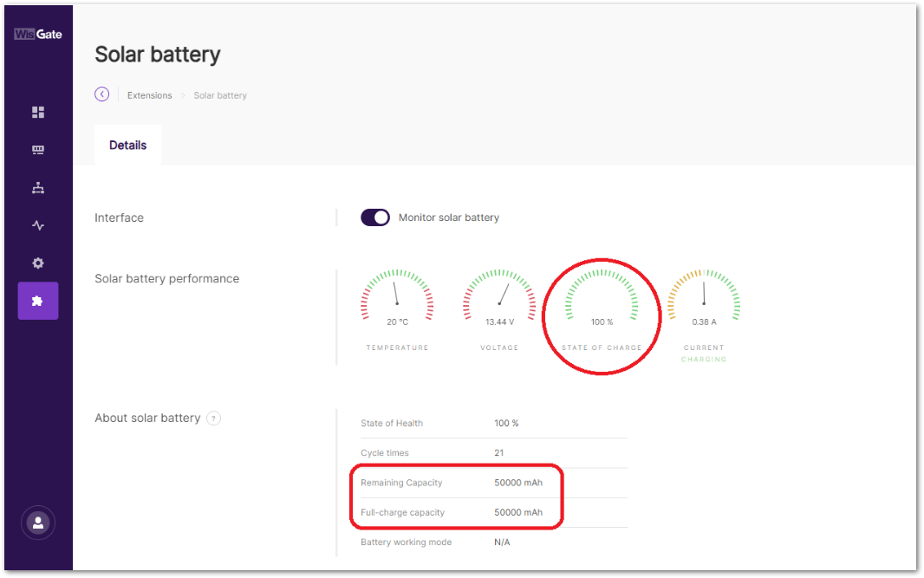The image size is (924, 578).
Task: Click the Interface section label
Action: 119,218
